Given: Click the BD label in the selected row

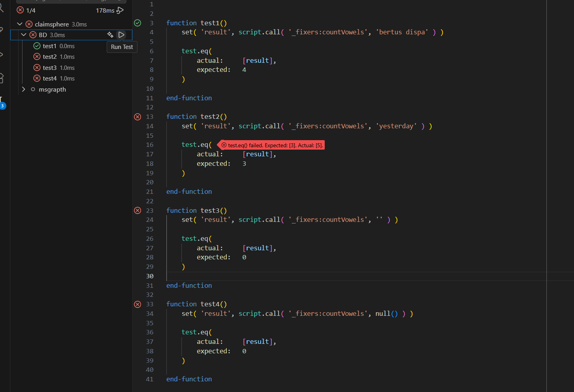Looking at the screenshot, I should 43,35.
